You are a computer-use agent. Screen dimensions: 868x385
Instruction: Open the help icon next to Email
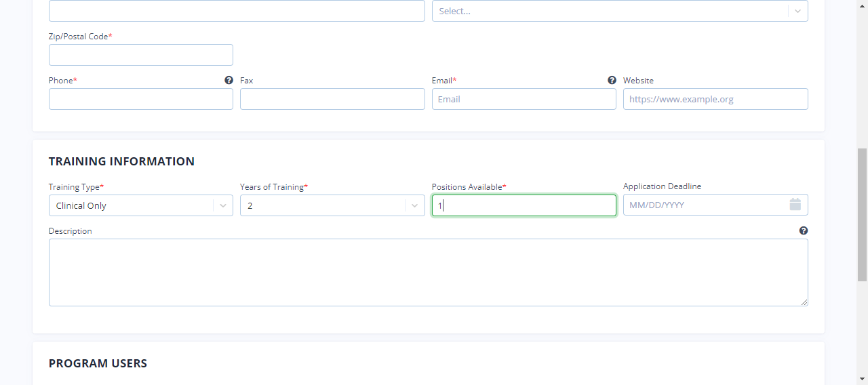pyautogui.click(x=612, y=80)
